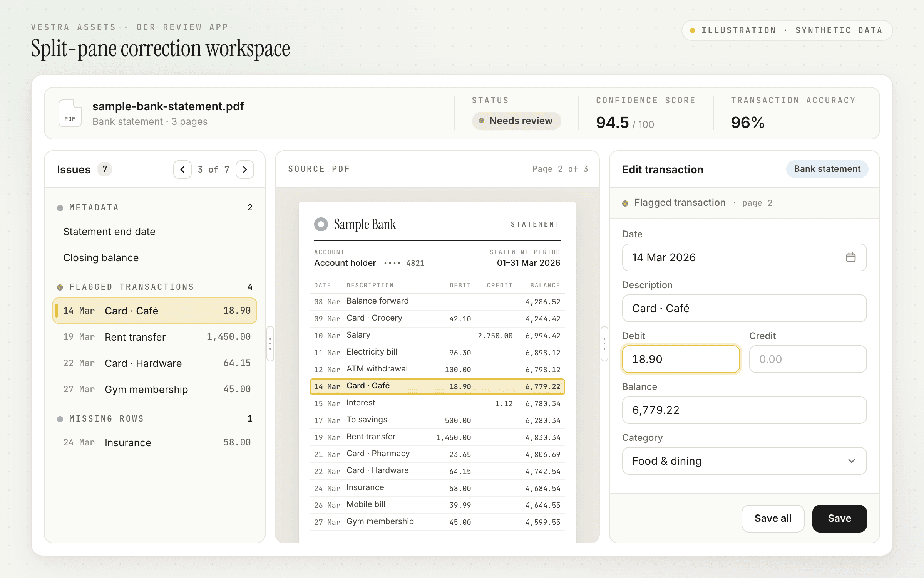
Task: Select the 22 Mar Card · Hardware issue
Action: pyautogui.click(x=154, y=363)
